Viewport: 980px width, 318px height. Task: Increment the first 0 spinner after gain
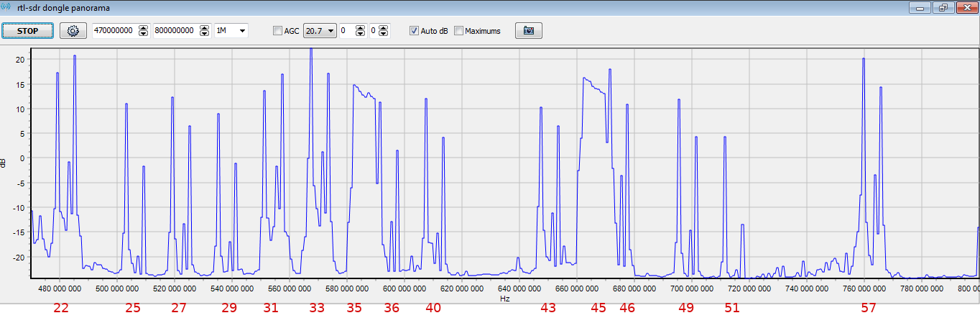359,28
